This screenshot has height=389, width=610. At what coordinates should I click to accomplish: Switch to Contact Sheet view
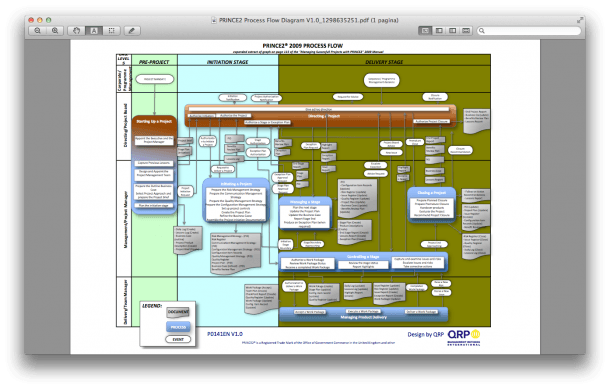pyautogui.click(x=466, y=30)
